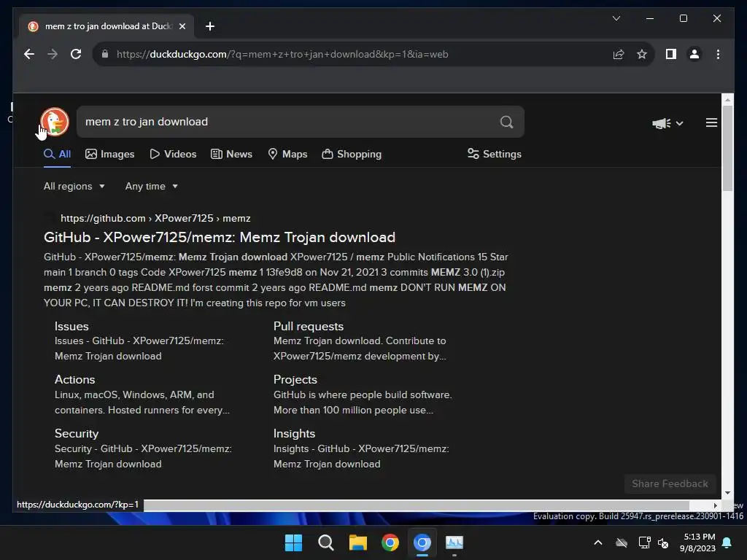This screenshot has height=560, width=747.
Task: Open the search Settings menu
Action: coord(495,155)
